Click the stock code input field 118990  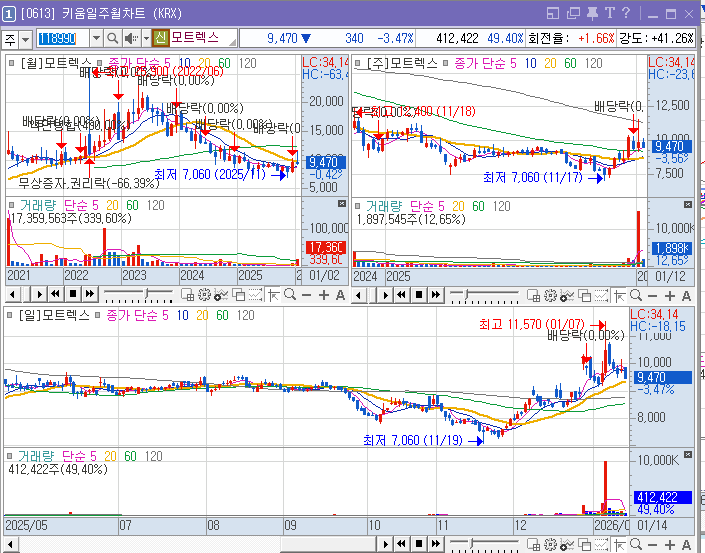[x=62, y=39]
